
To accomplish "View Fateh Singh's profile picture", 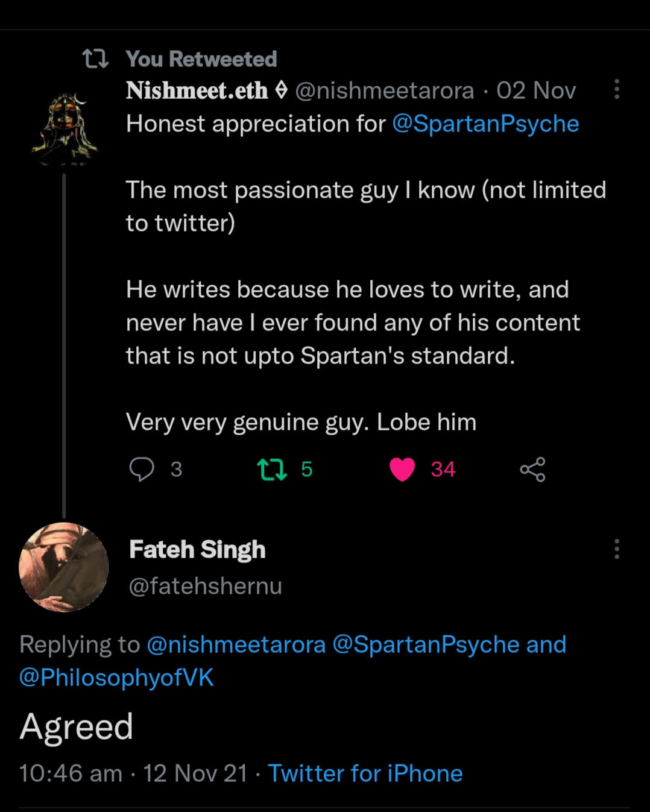I will (x=64, y=567).
